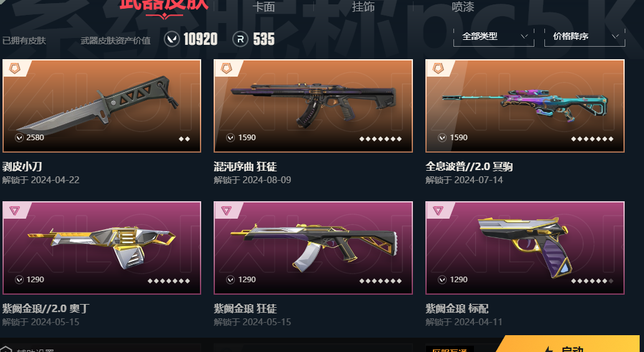The height and width of the screenshot is (352, 644).
Task: Click the tier badge on 全息波普//2.0 冥驹 card
Action: pyautogui.click(x=438, y=68)
